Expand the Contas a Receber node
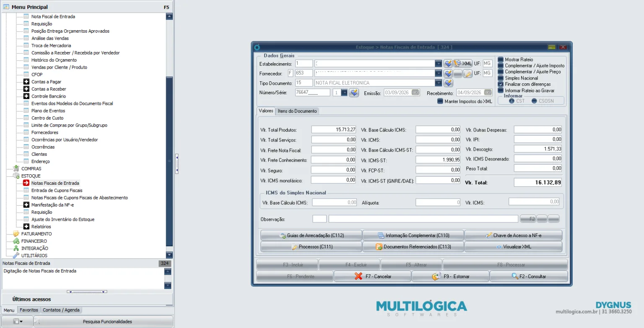 (x=26, y=89)
